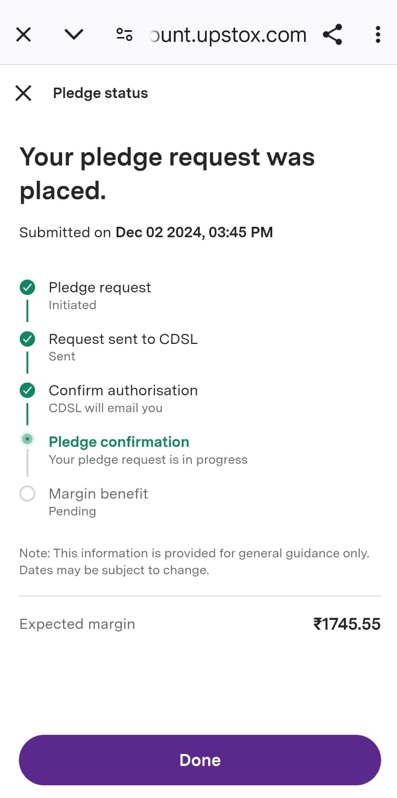
Task: Select the empty Margin benefit step circle
Action: pyautogui.click(x=27, y=494)
